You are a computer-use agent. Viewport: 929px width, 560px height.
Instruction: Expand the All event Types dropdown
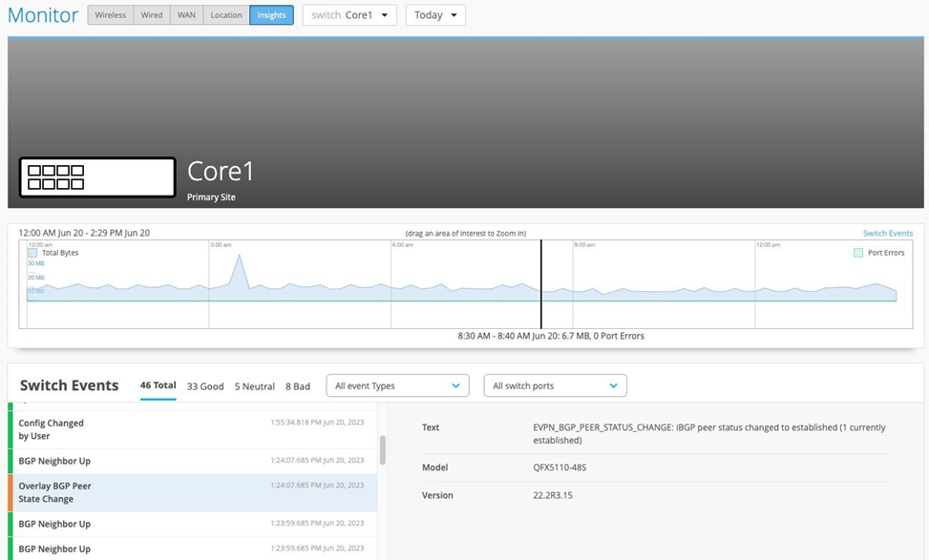tap(397, 385)
